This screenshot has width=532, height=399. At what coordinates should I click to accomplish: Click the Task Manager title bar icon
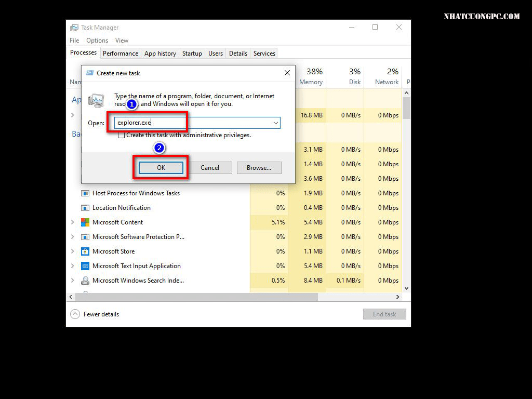(x=74, y=28)
